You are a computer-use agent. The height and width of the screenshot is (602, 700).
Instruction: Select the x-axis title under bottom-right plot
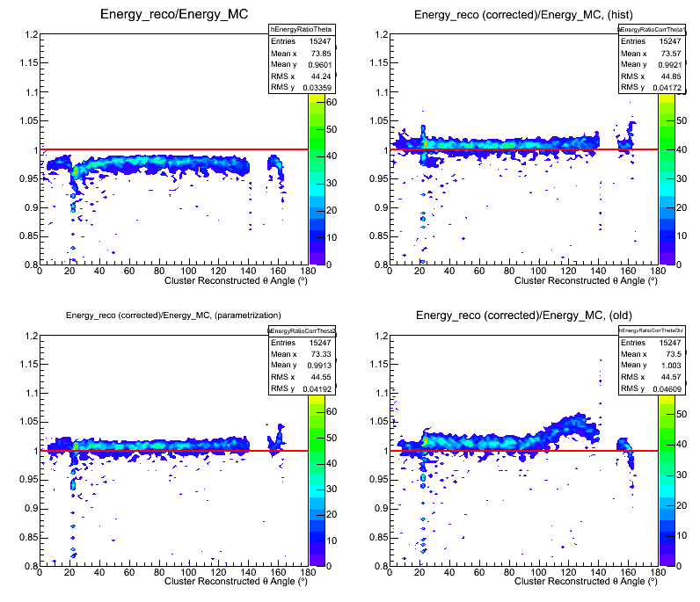(x=586, y=582)
